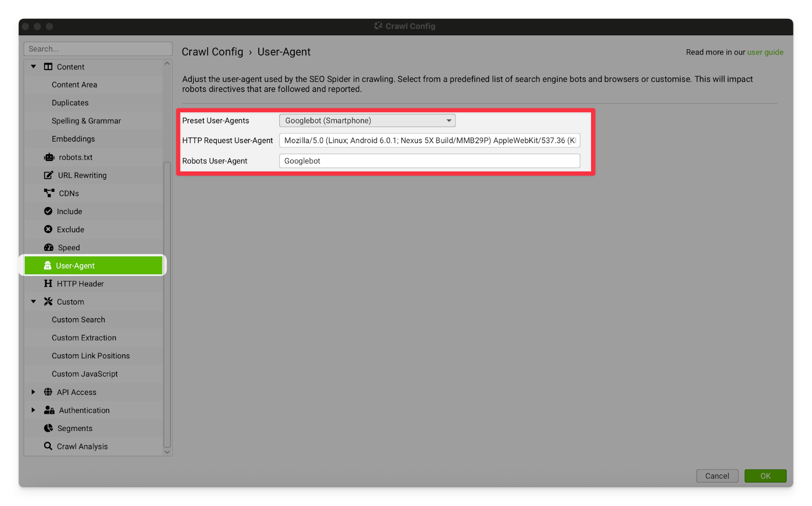Select Custom Extraction in sidebar
This screenshot has height=506, width=812.
(x=84, y=338)
